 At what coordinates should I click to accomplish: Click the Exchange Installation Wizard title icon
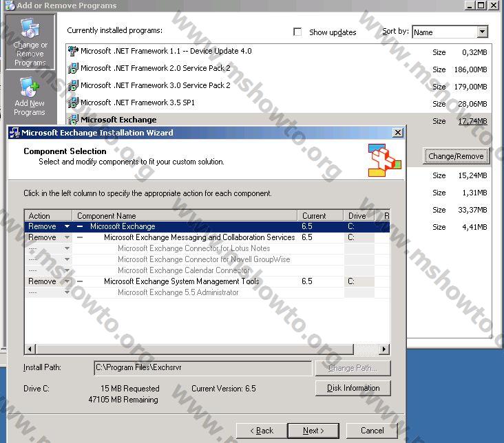click(x=14, y=133)
